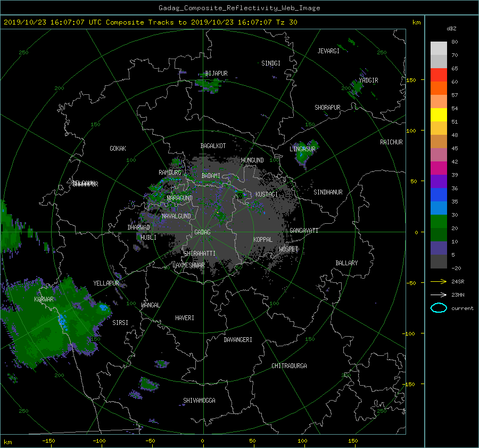Click the HUBLI city label
This screenshot has height=448, width=479.
[148, 238]
